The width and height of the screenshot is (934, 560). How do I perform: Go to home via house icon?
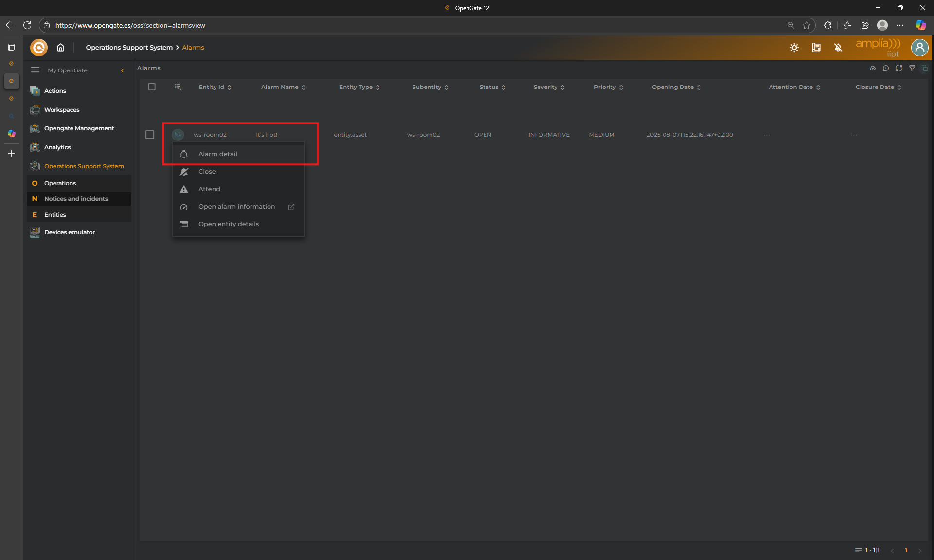(x=60, y=48)
